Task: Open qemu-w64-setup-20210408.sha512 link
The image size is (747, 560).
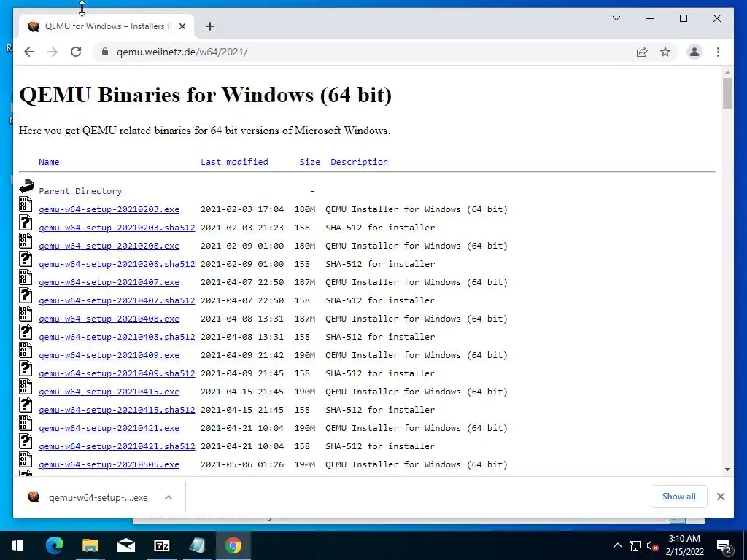Action: point(117,337)
